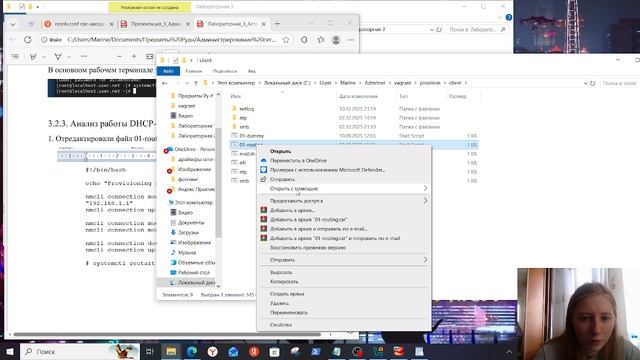This screenshot has height=360, width=640.
Task: Click the fit-to-width icon in PDF toolbar
Action: pyautogui.click(x=149, y=56)
